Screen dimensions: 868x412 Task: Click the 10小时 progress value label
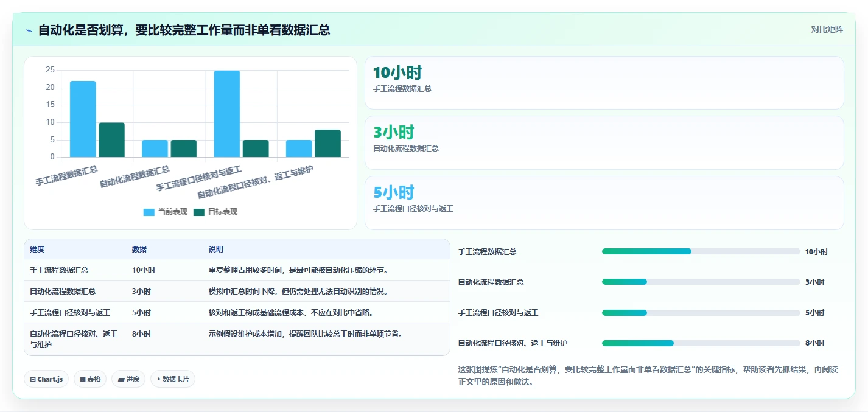point(816,251)
